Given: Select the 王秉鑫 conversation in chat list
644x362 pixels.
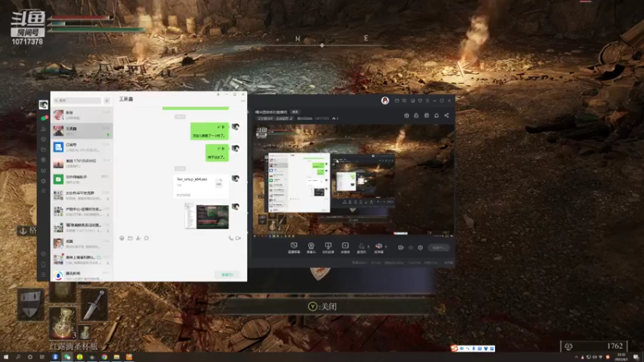Looking at the screenshot, I should 82,131.
